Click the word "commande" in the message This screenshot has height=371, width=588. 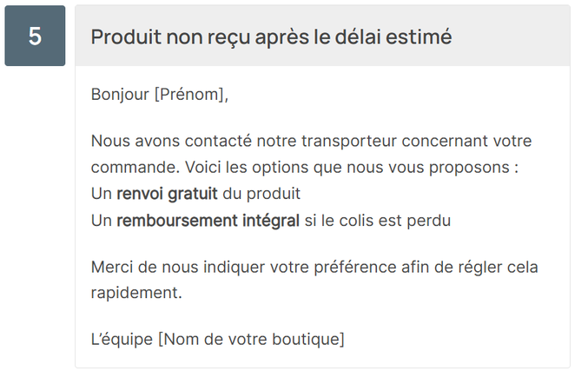(129, 166)
